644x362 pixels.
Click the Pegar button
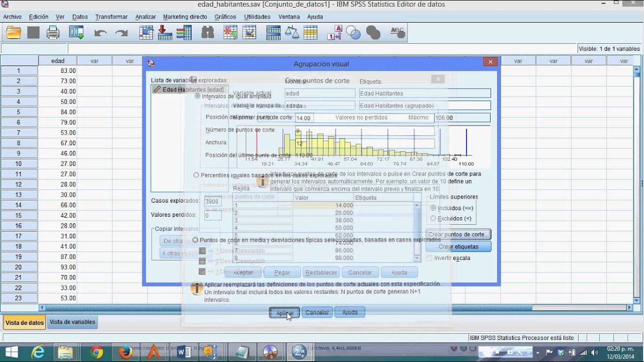pos(282,273)
